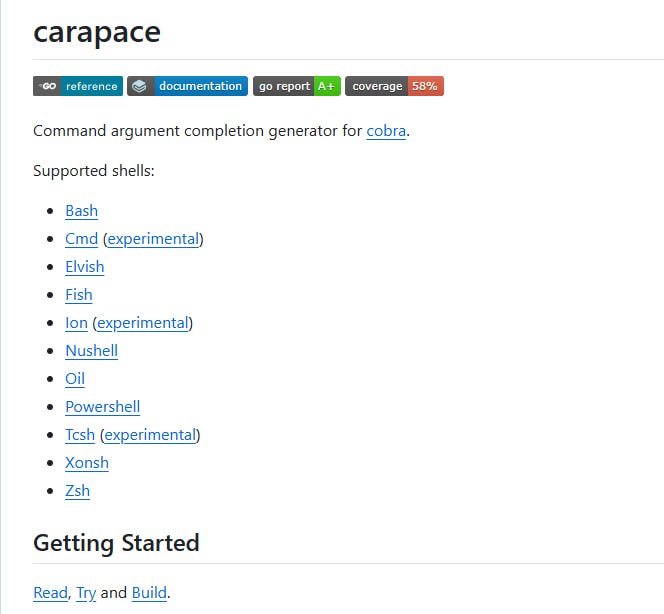664x614 pixels.
Task: Follow the cobra link
Action: pyautogui.click(x=386, y=131)
